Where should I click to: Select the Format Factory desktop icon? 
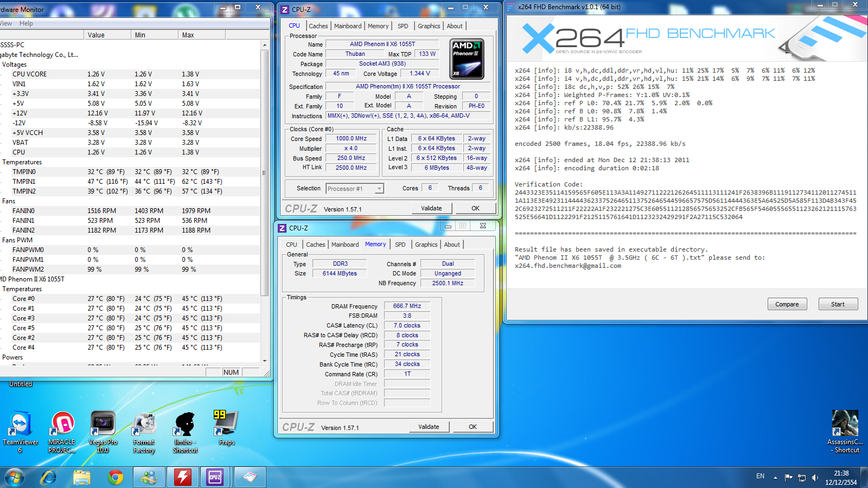pyautogui.click(x=144, y=432)
